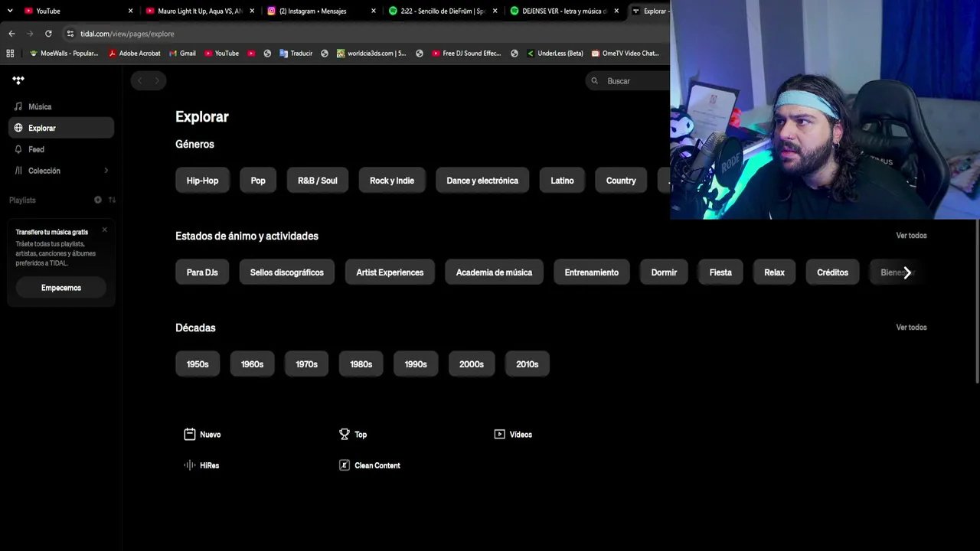Open the Traducir bookmark

[x=296, y=54]
